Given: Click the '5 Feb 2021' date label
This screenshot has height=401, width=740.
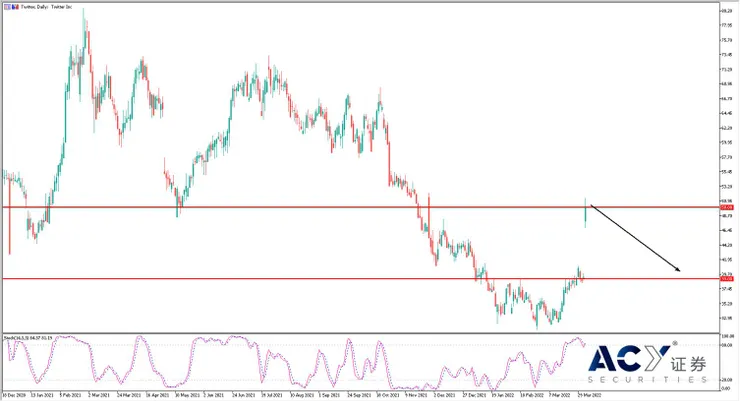Looking at the screenshot, I should [x=71, y=395].
